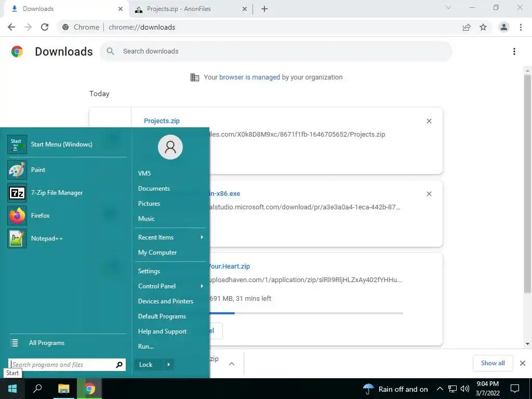Open the notification center icon
The image size is (532, 399).
(x=515, y=389)
